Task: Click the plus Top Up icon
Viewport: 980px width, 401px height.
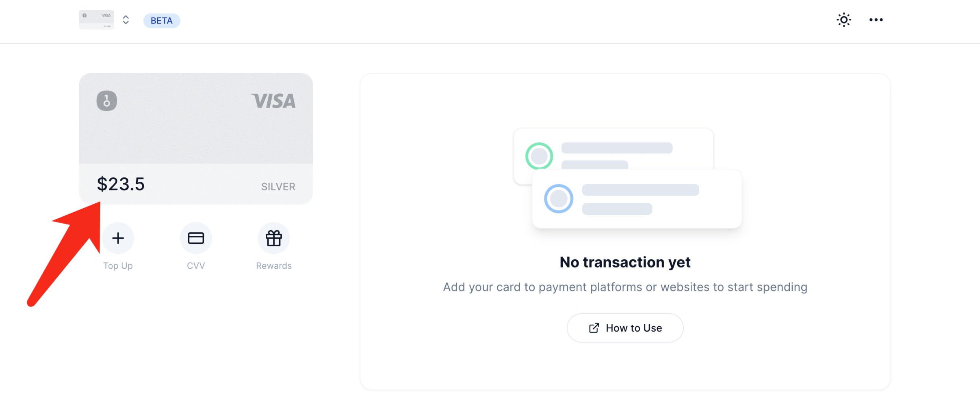Action: coord(118,238)
